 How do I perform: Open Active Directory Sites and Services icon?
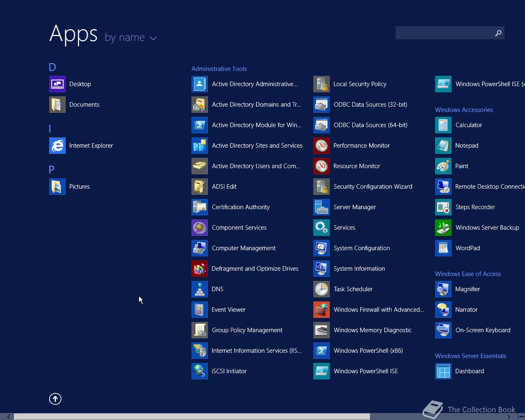point(200,146)
